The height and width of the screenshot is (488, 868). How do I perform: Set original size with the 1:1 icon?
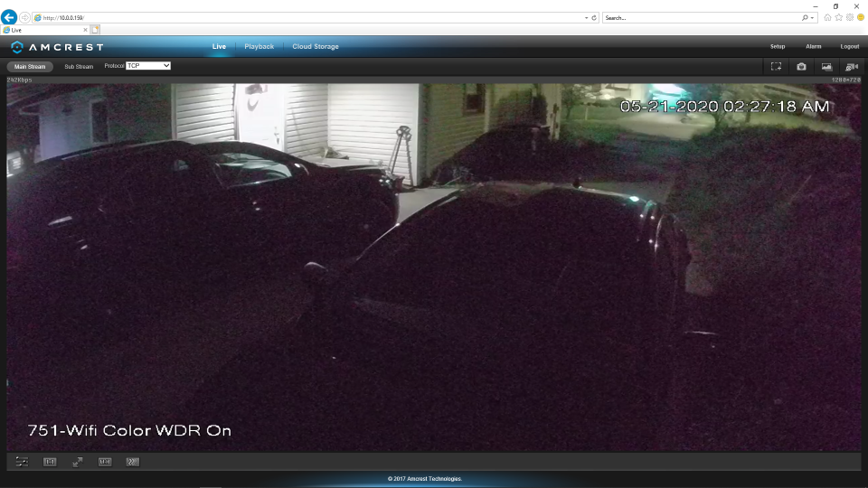click(50, 462)
